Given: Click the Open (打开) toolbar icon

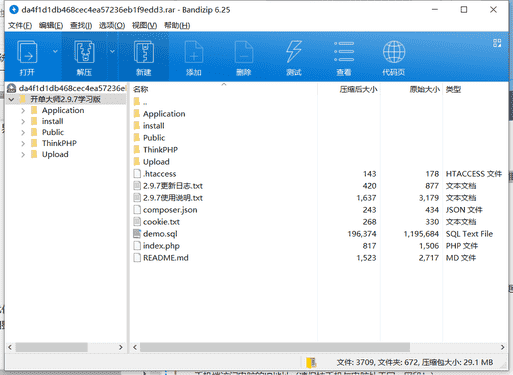Looking at the screenshot, I should [x=27, y=52].
